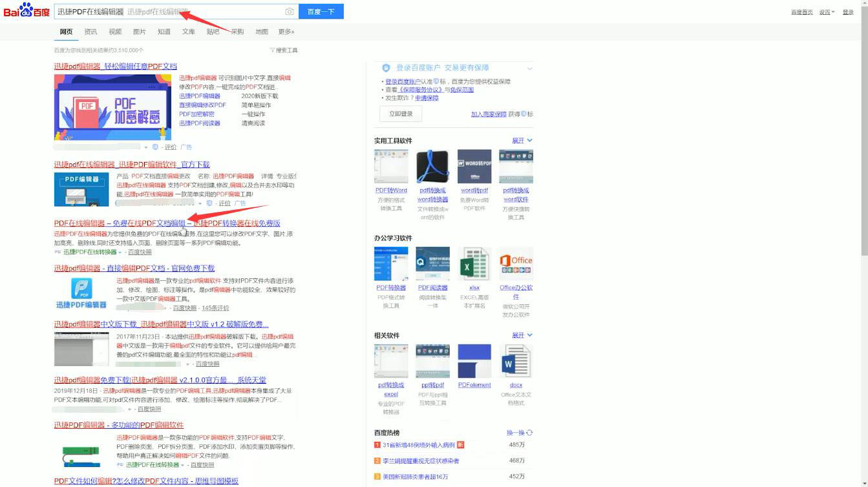
Task: Click the 加入商家保障 link
Action: (489, 114)
